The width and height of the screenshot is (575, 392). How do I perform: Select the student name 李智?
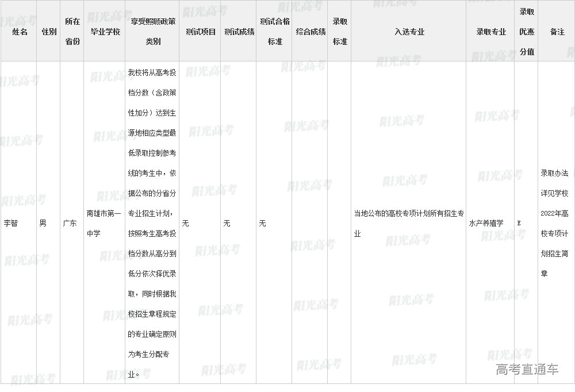(11, 223)
